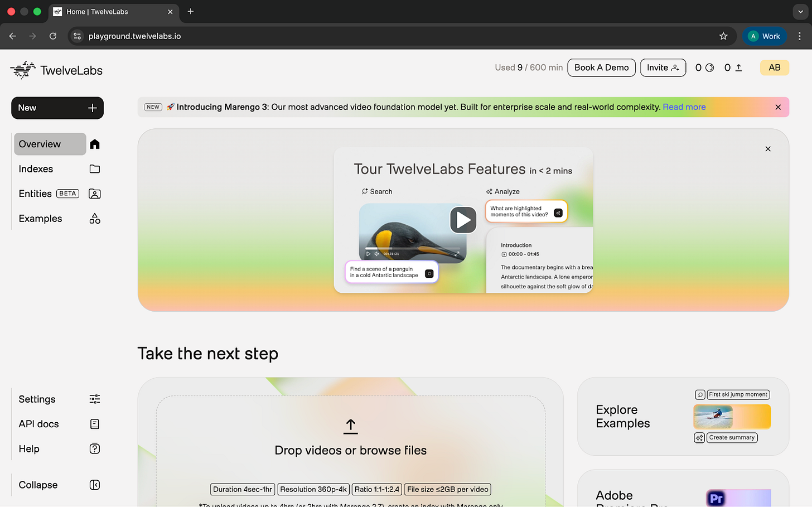Click the Ratio 1:1-1:2.4 tag
Screen dimensions: 812x507
point(377,490)
